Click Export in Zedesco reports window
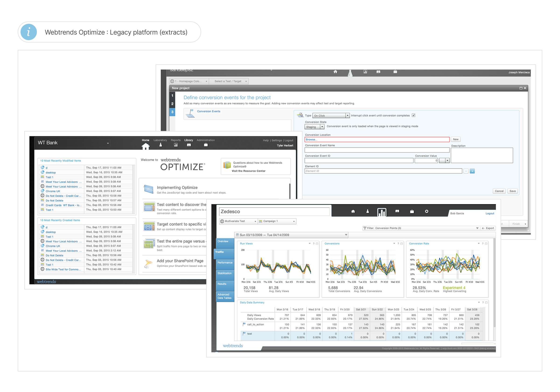Viewport: 560px width, 392px height. click(x=488, y=228)
